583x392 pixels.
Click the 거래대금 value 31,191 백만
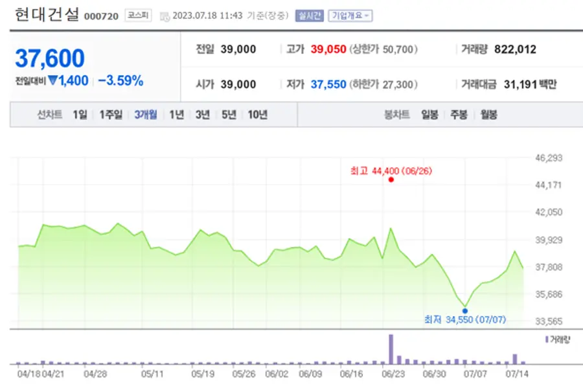(x=530, y=84)
